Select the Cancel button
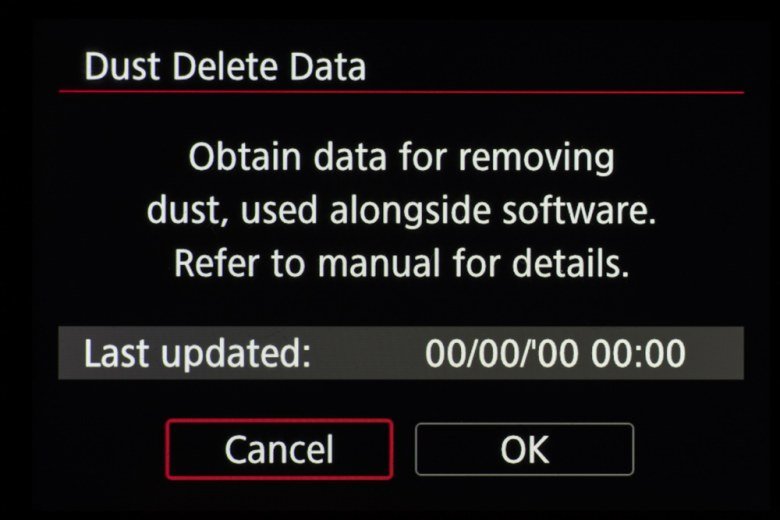 click(279, 449)
